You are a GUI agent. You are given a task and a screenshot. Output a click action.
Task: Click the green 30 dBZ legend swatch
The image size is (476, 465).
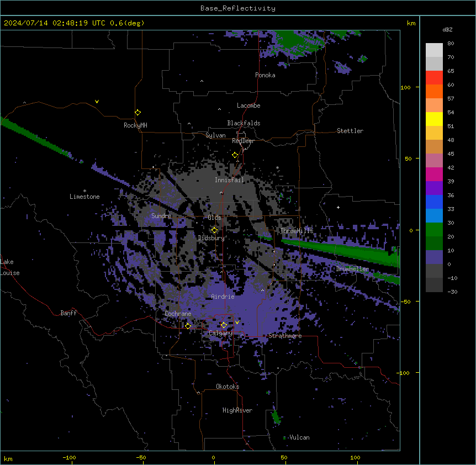(434, 229)
